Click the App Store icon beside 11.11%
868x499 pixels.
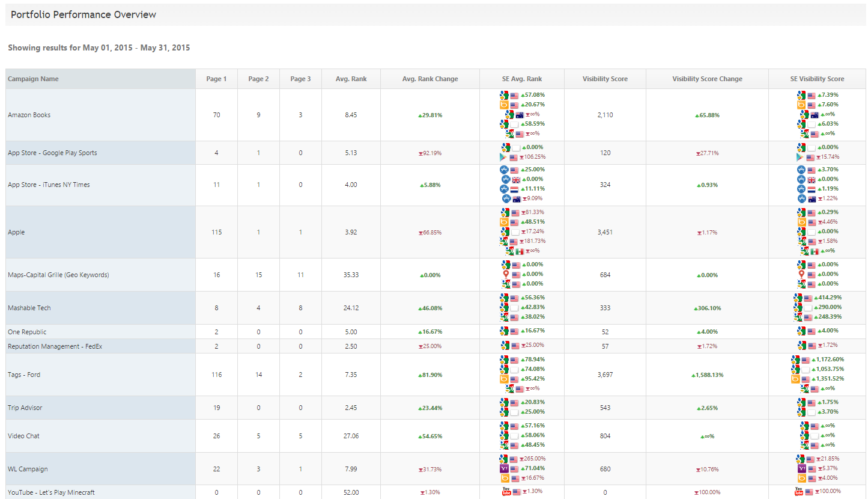point(504,189)
